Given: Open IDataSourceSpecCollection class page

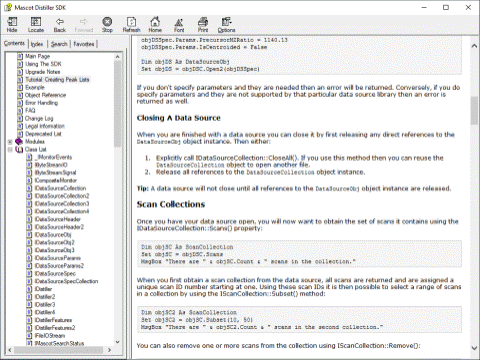Looking at the screenshot, I should (66, 281).
